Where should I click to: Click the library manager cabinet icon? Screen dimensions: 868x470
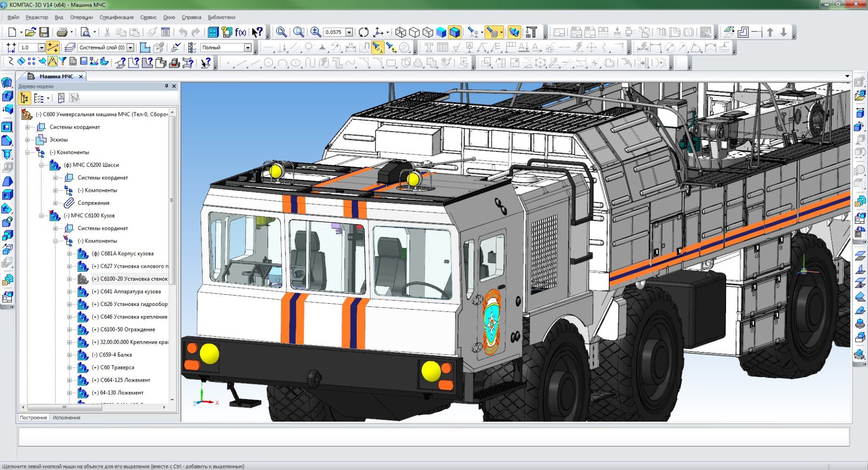click(x=213, y=32)
